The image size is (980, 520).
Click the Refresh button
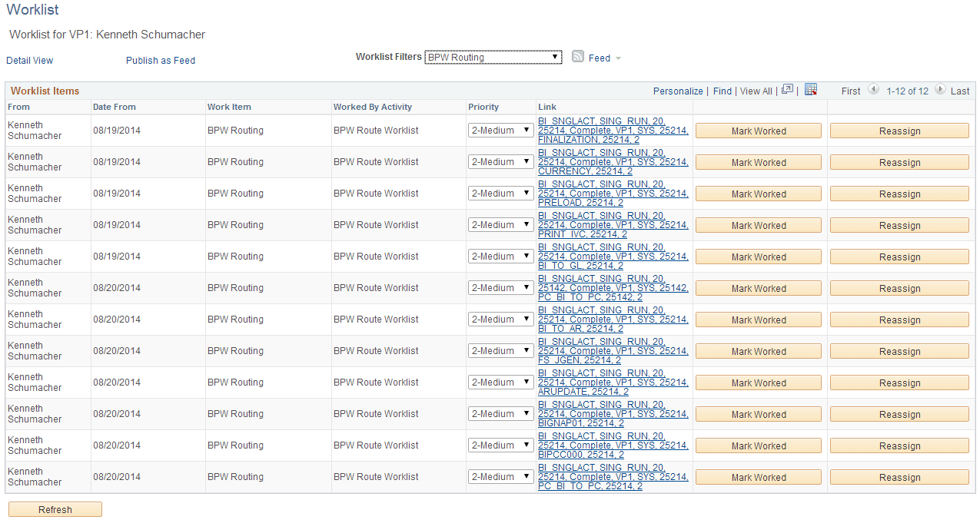(x=55, y=508)
